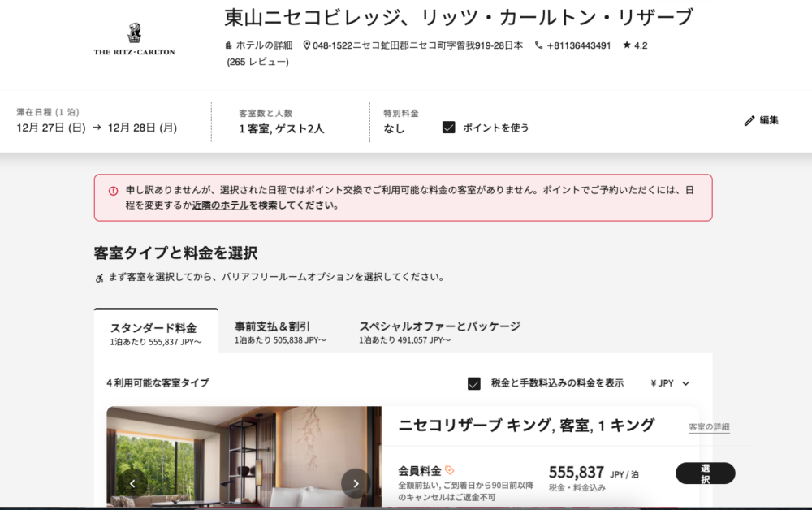Click the hotel name heading 東山ニセコビレッジ
This screenshot has width=812, height=510.
[458, 18]
